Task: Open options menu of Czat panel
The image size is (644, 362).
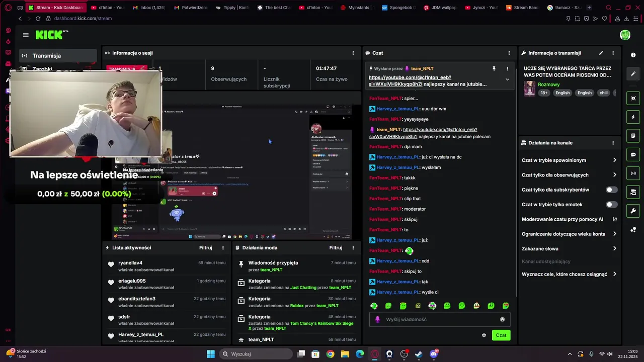Action: pyautogui.click(x=509, y=53)
